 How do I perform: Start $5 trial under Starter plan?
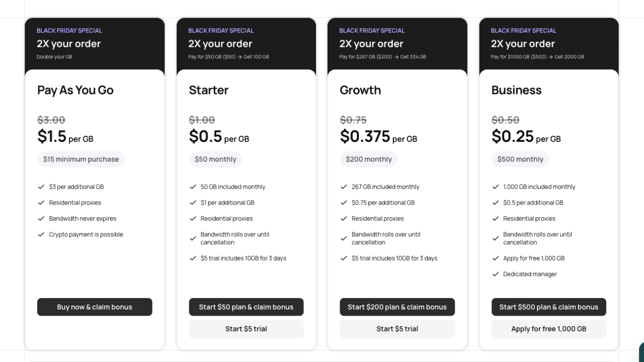point(246,329)
